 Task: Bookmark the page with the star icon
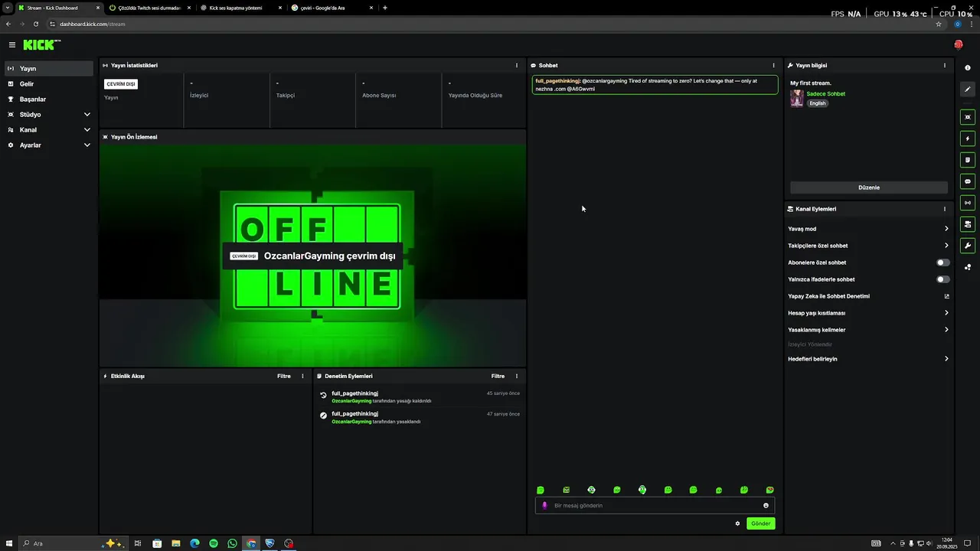point(939,24)
